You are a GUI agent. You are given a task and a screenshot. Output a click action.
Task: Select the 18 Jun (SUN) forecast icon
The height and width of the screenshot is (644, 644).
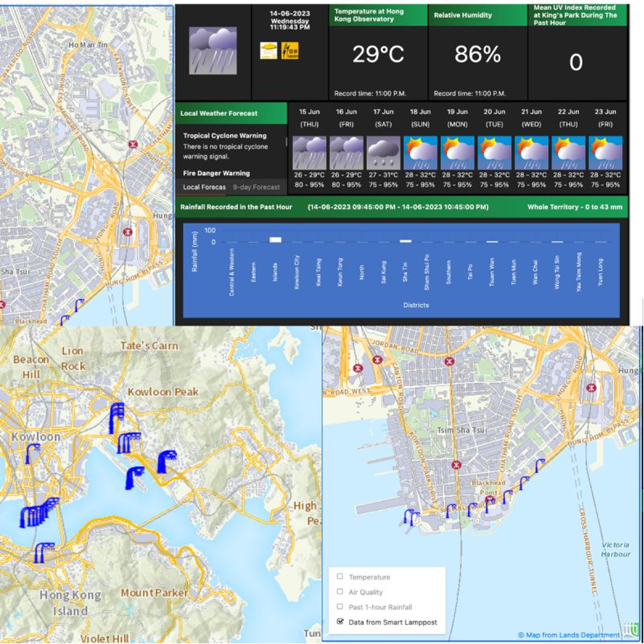tap(420, 153)
